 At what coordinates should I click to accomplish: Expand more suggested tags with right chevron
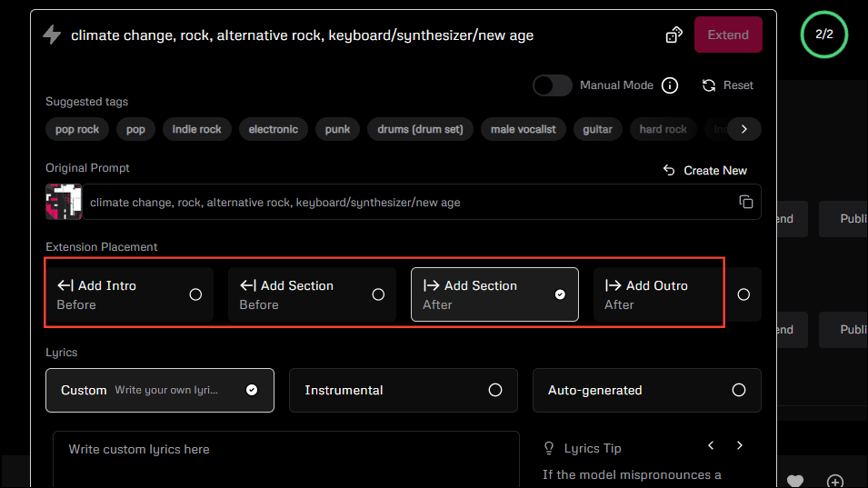pyautogui.click(x=744, y=129)
